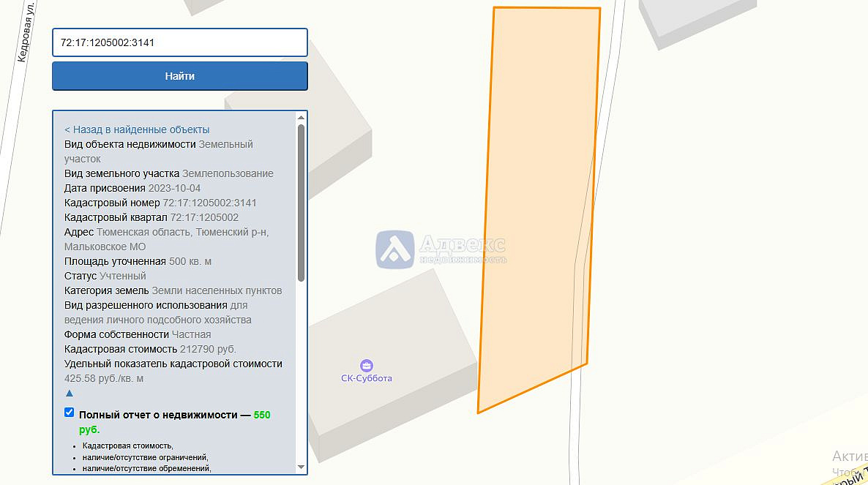Viewport: 868px width, 485px height.
Task: Click the cadastral number search field
Action: (x=180, y=42)
